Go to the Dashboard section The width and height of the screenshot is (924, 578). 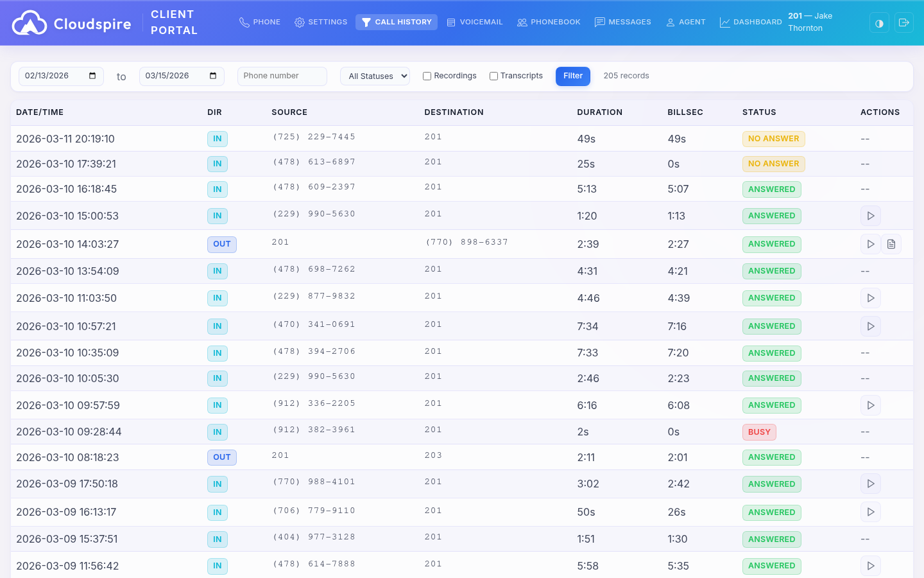coord(751,22)
